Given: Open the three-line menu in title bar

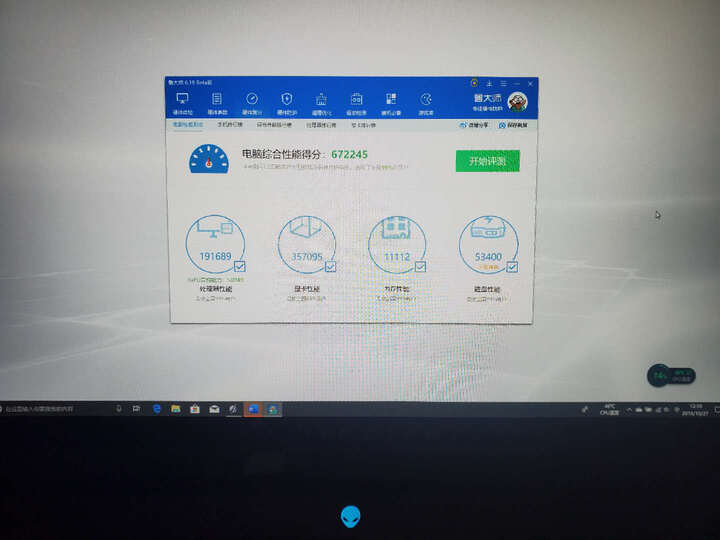Looking at the screenshot, I should point(504,84).
